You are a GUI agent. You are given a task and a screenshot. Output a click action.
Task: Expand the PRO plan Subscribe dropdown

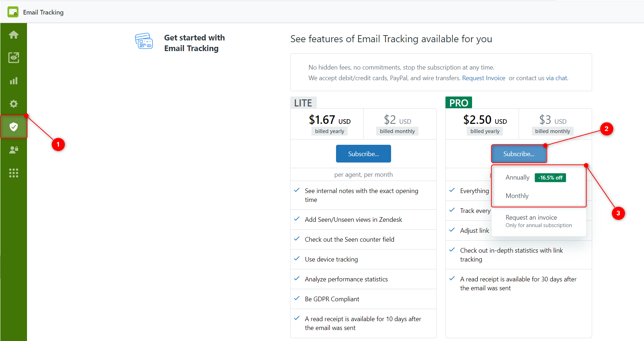519,154
